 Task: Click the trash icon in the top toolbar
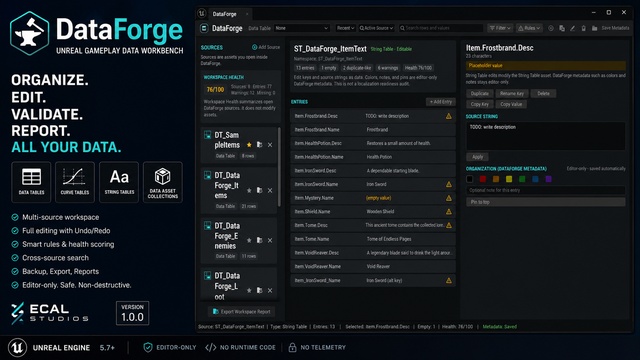click(x=584, y=28)
